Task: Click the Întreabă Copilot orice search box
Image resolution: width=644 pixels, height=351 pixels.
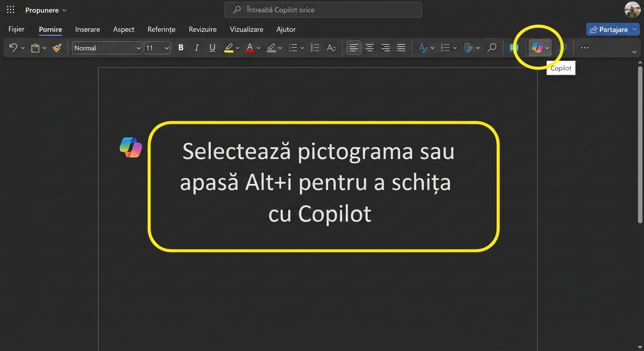Action: [323, 10]
